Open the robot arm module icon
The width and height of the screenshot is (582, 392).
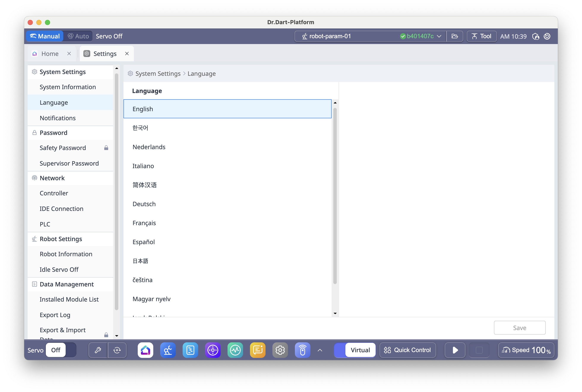(x=168, y=350)
